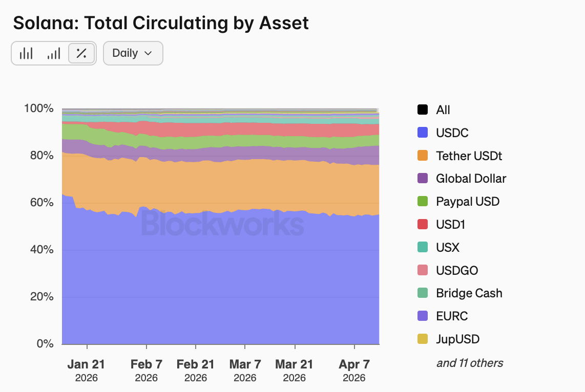Image resolution: width=585 pixels, height=392 pixels.
Task: Expand the Daily dropdown chevron
Action: [149, 53]
